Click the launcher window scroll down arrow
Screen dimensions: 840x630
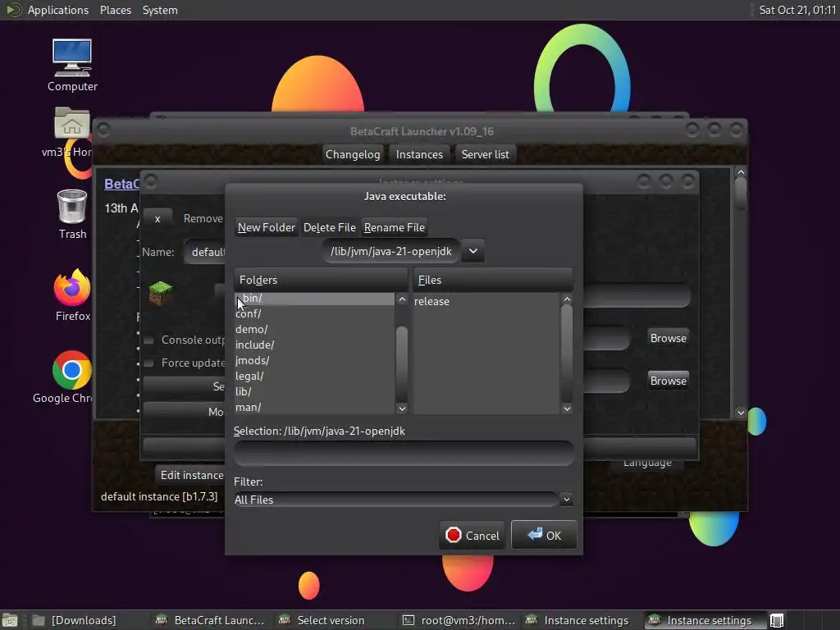coord(741,413)
